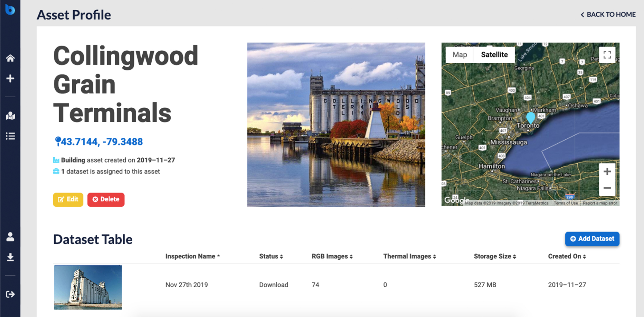644x317 pixels.
Task: Click Download status in dataset row
Action: click(274, 285)
